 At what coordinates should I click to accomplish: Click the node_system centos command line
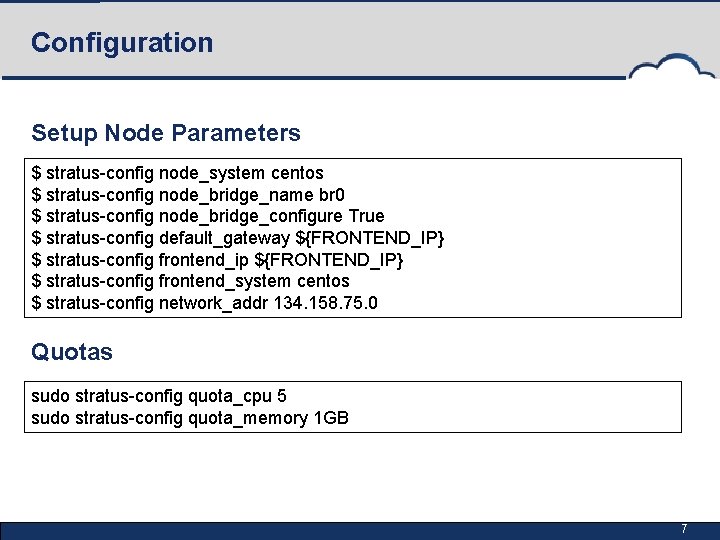(178, 173)
